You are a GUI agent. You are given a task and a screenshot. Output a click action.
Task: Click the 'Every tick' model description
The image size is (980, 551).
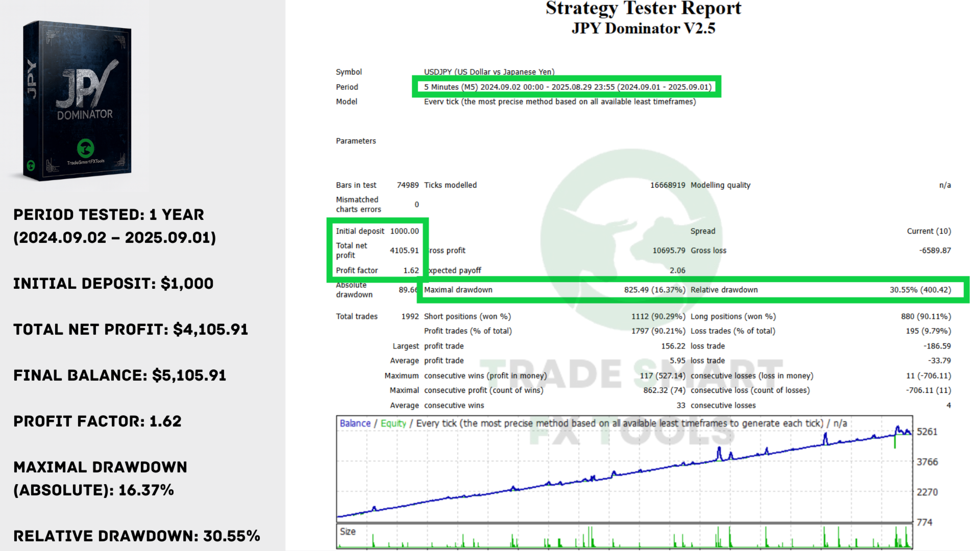click(560, 102)
